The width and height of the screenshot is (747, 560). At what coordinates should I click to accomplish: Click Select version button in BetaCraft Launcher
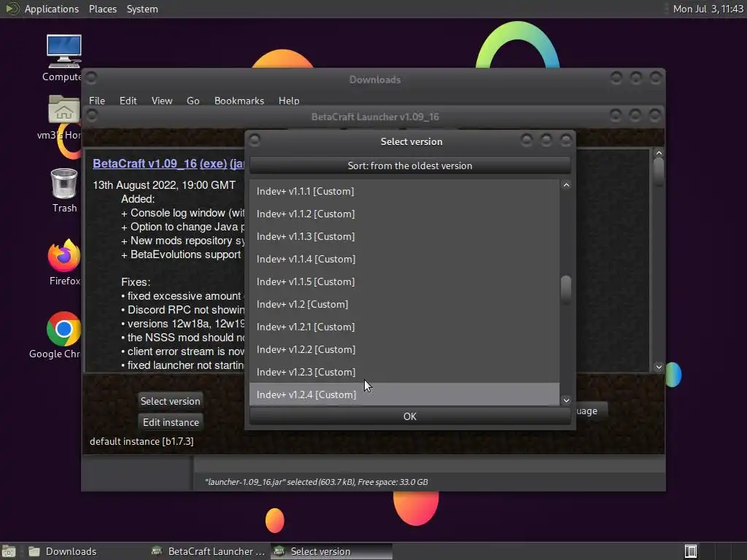[170, 401]
